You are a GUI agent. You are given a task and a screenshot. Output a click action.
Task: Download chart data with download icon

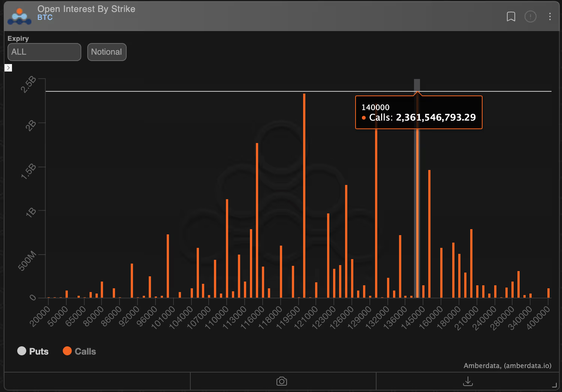click(x=468, y=381)
